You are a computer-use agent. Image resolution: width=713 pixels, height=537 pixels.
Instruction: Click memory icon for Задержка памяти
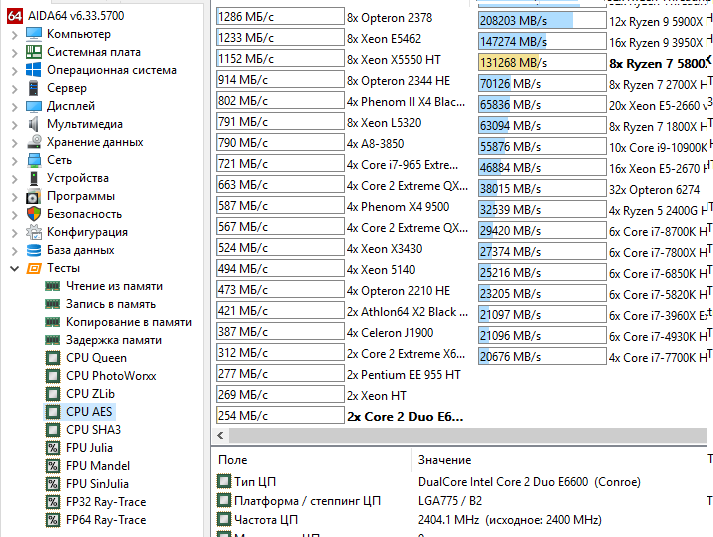pyautogui.click(x=53, y=340)
